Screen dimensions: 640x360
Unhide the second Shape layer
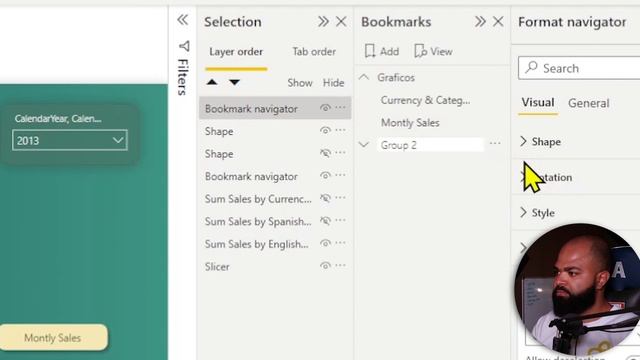(x=325, y=153)
